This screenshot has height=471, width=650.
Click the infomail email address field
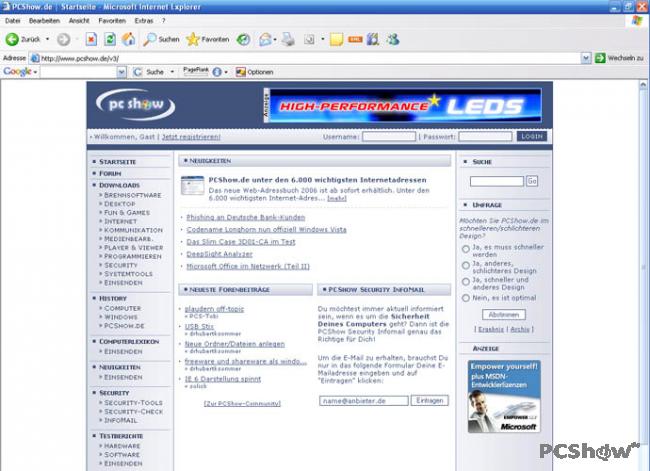(364, 401)
